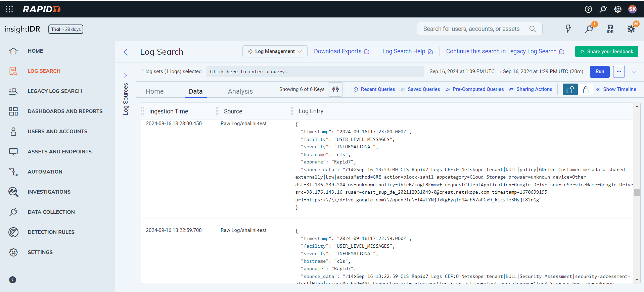Show Timeline toggle
The image size is (644, 292).
(x=616, y=89)
